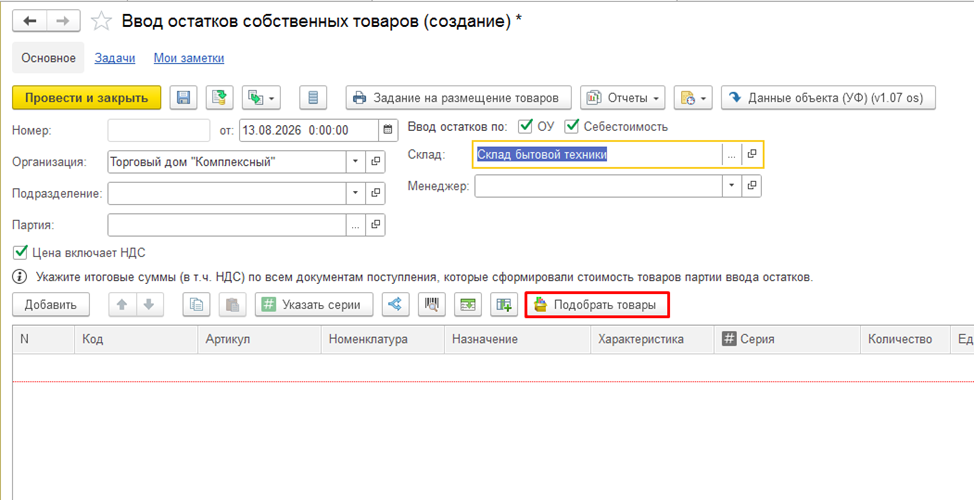Paste rows with the clipboard icon
Image resolution: width=974 pixels, height=500 pixels.
point(232,304)
